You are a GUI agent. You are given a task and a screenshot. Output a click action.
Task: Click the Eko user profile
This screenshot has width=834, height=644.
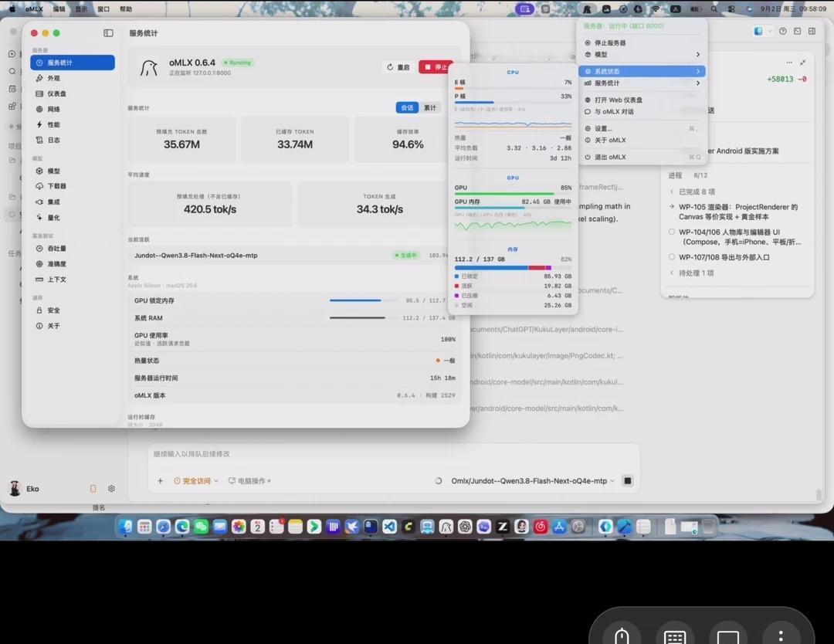pos(25,488)
